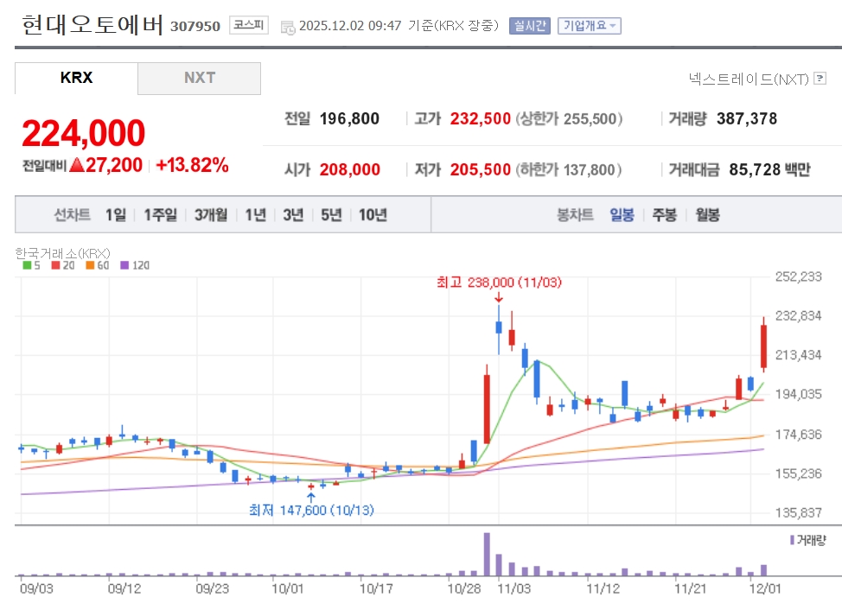
Task: Click the open price value 208,000
Action: pos(349,169)
